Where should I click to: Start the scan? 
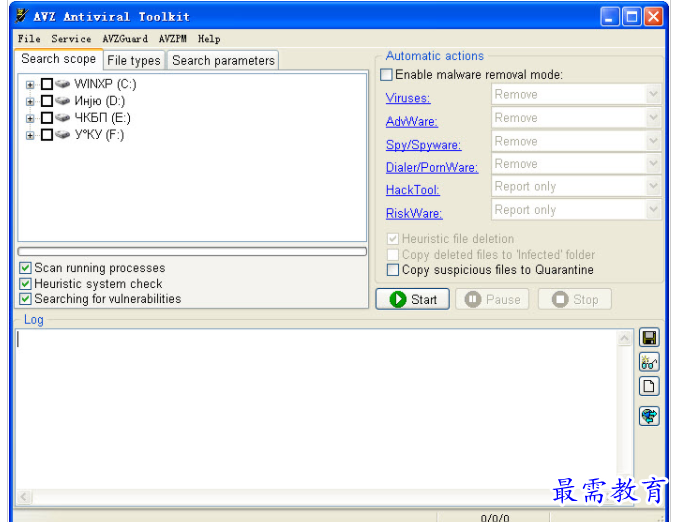point(413,299)
